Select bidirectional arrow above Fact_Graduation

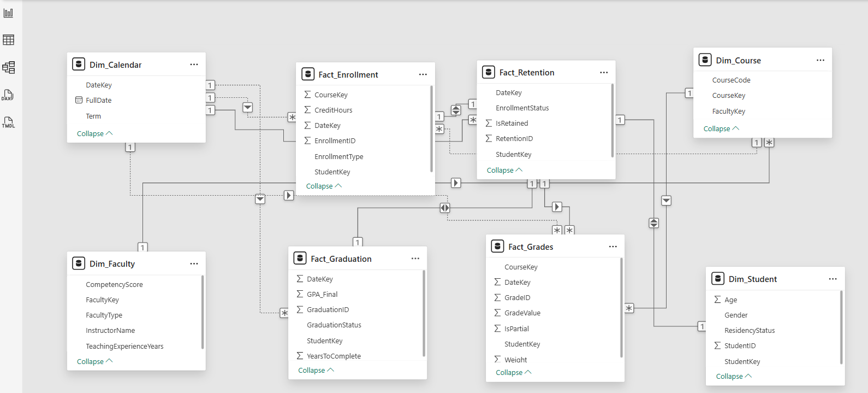[x=445, y=208]
